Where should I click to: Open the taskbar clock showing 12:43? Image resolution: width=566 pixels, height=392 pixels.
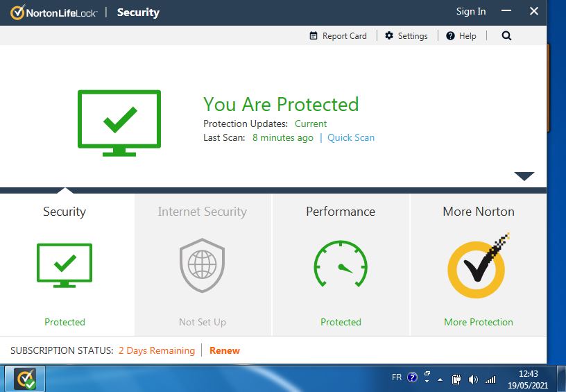pyautogui.click(x=529, y=373)
